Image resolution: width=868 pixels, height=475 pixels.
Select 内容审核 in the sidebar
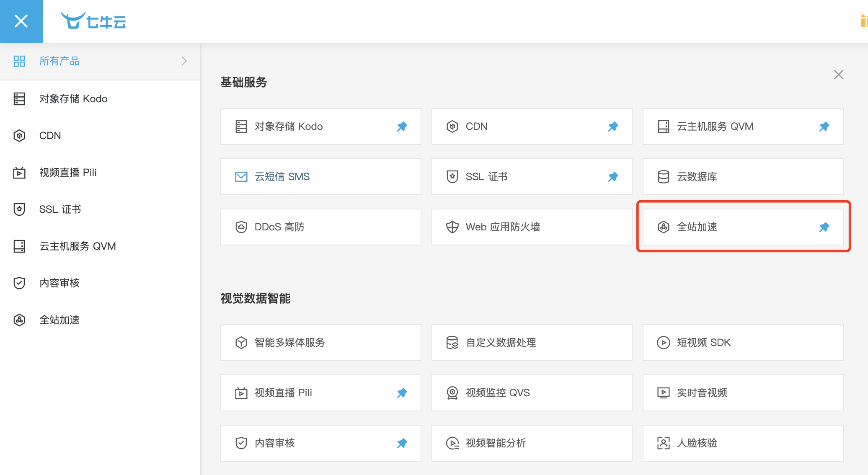(x=100, y=283)
